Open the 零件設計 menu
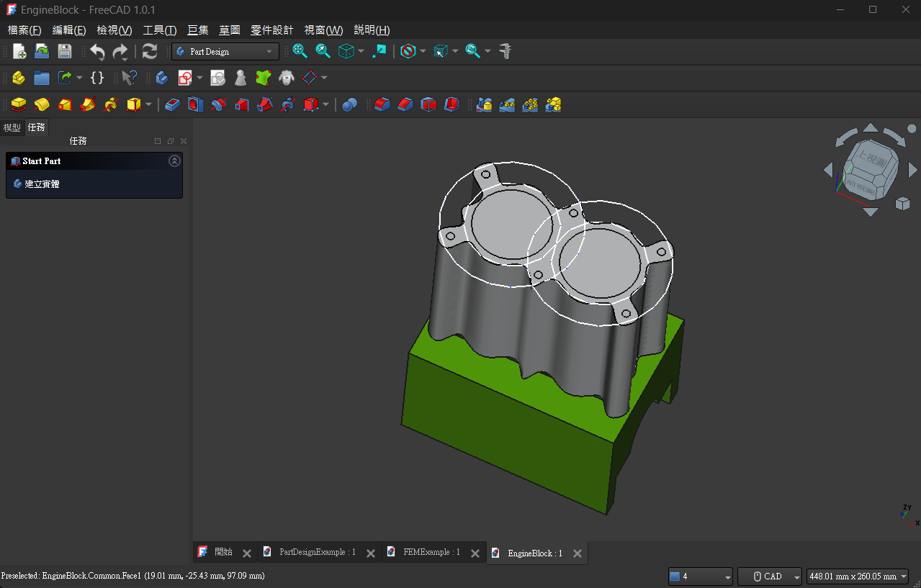The image size is (921, 588). pyautogui.click(x=271, y=30)
